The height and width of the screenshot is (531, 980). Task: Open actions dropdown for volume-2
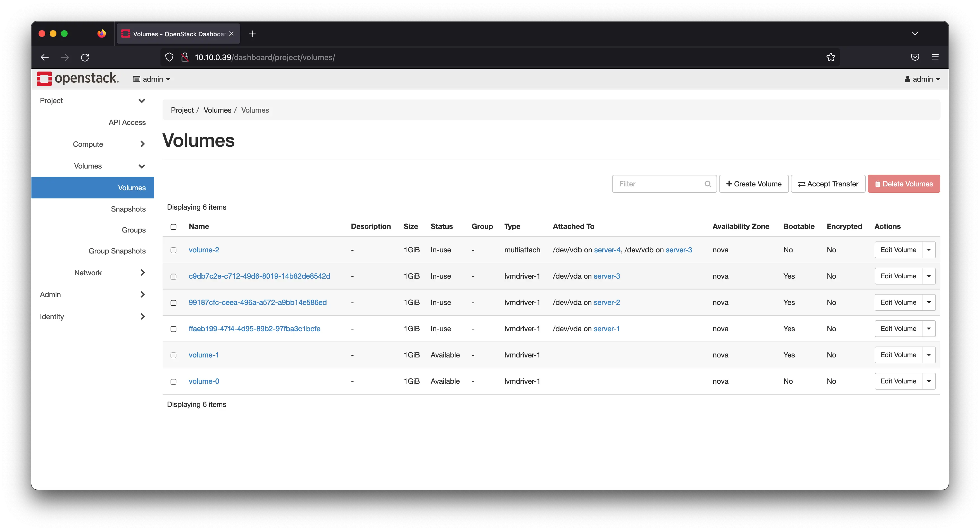tap(929, 250)
